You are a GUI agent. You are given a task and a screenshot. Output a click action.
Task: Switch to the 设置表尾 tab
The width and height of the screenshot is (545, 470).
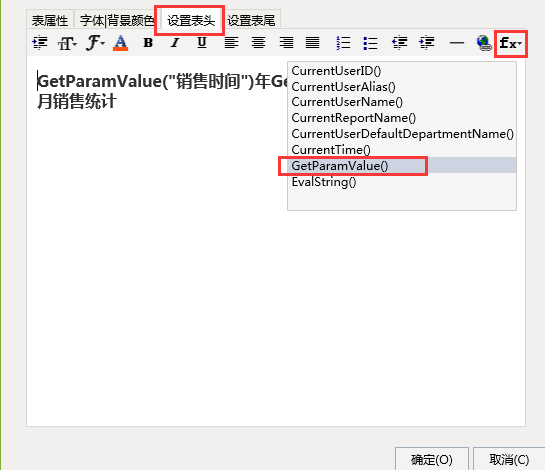click(x=251, y=21)
